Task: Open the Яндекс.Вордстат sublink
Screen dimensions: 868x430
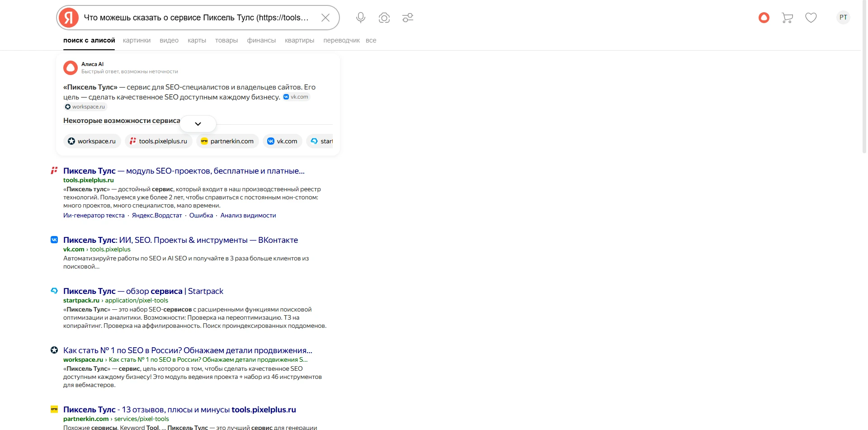Action: pyautogui.click(x=156, y=216)
